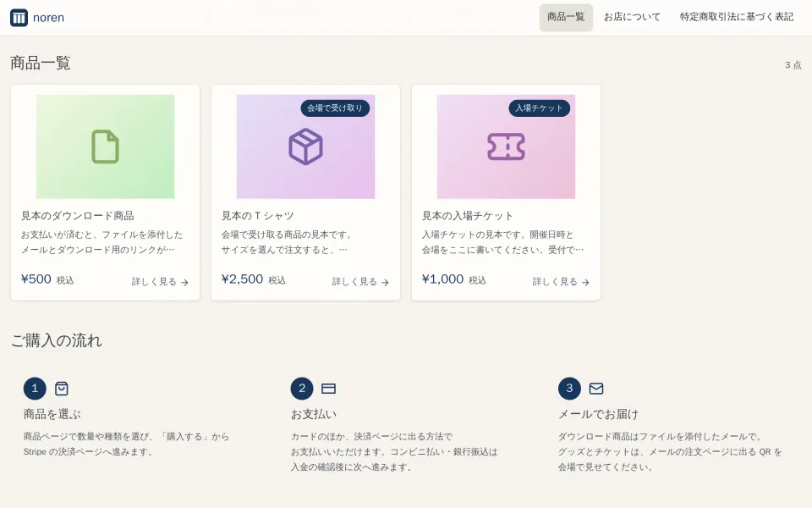
Task: Click the noren site name
Action: pos(49,18)
